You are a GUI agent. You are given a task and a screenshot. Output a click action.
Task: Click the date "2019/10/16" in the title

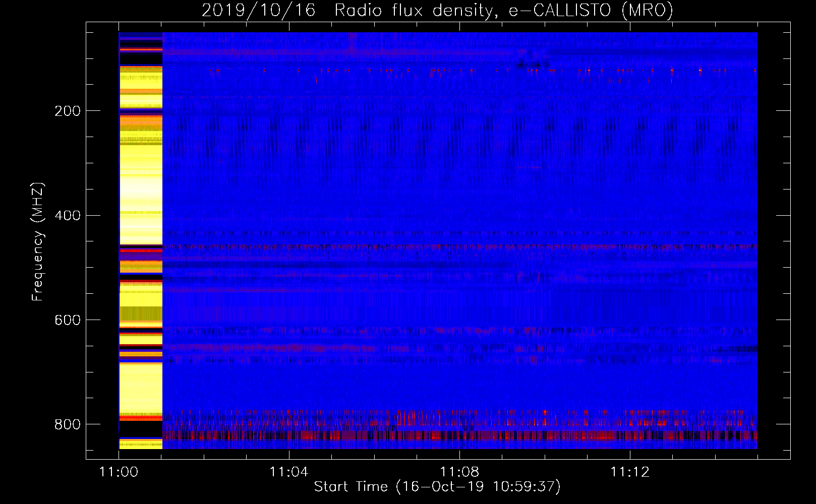pyautogui.click(x=259, y=10)
